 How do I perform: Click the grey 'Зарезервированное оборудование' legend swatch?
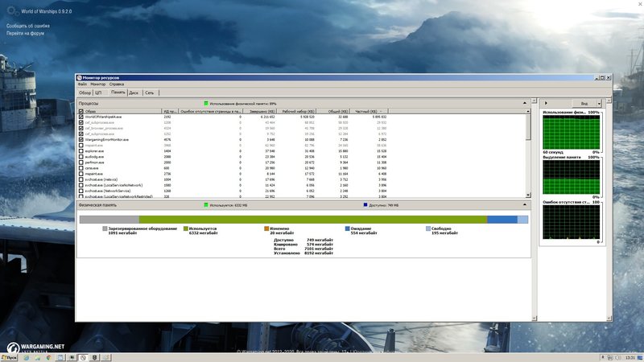tap(105, 228)
